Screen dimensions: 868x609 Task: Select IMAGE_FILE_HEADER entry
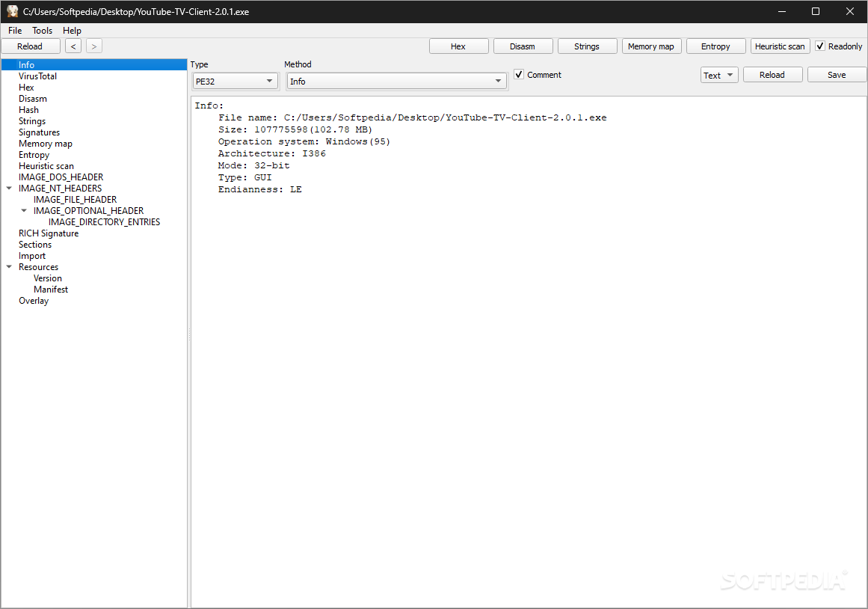pos(76,200)
